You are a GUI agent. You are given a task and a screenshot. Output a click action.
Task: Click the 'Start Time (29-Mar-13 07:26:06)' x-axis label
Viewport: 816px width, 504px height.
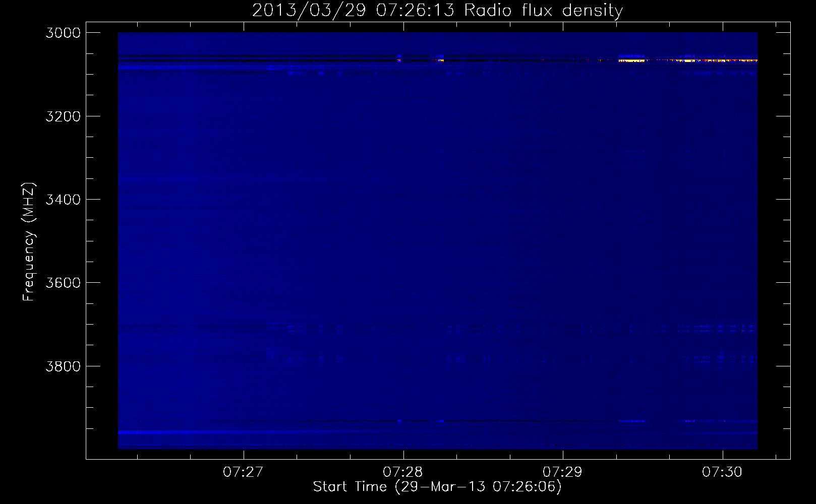click(x=437, y=487)
